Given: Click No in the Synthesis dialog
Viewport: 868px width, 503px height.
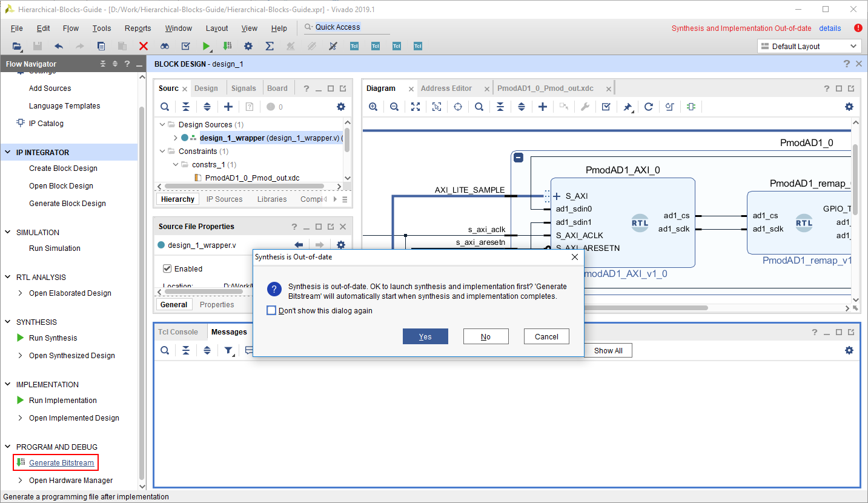Looking at the screenshot, I should pyautogui.click(x=486, y=336).
